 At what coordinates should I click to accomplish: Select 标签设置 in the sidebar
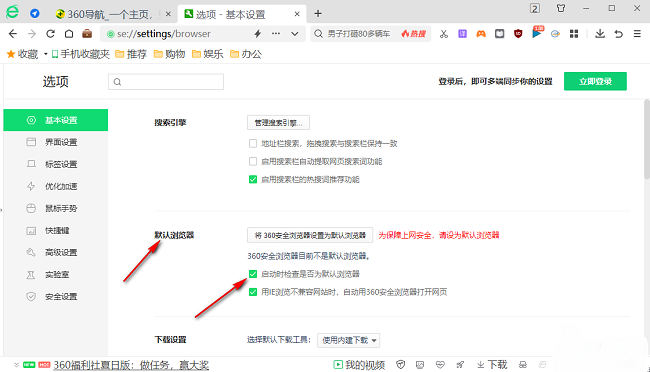point(56,164)
